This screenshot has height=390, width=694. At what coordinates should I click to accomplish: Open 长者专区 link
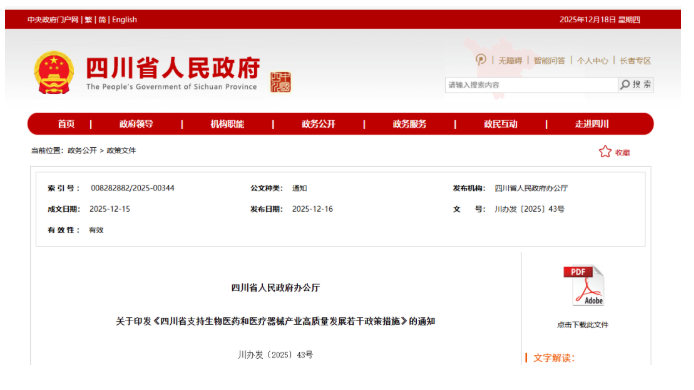[x=635, y=61]
